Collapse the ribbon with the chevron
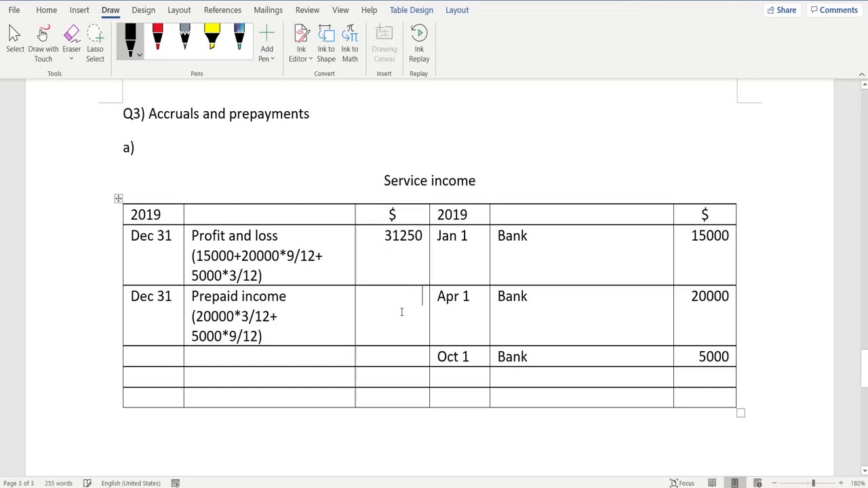This screenshot has height=488, width=868. [x=862, y=74]
